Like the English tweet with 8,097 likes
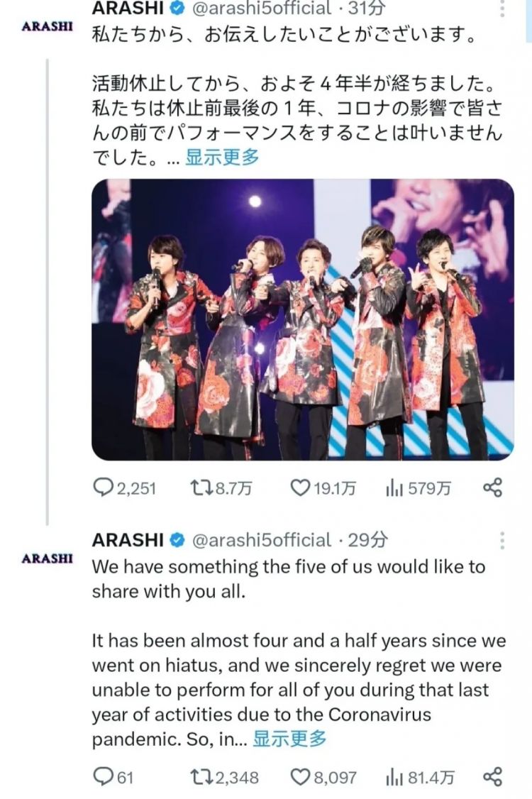 [x=301, y=777]
